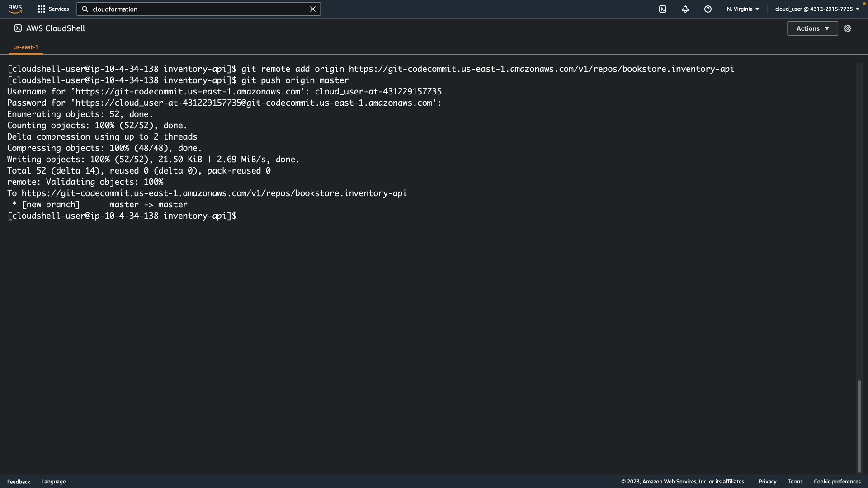Viewport: 868px width, 488px height.
Task: Open the Actions dropdown menu
Action: point(812,28)
